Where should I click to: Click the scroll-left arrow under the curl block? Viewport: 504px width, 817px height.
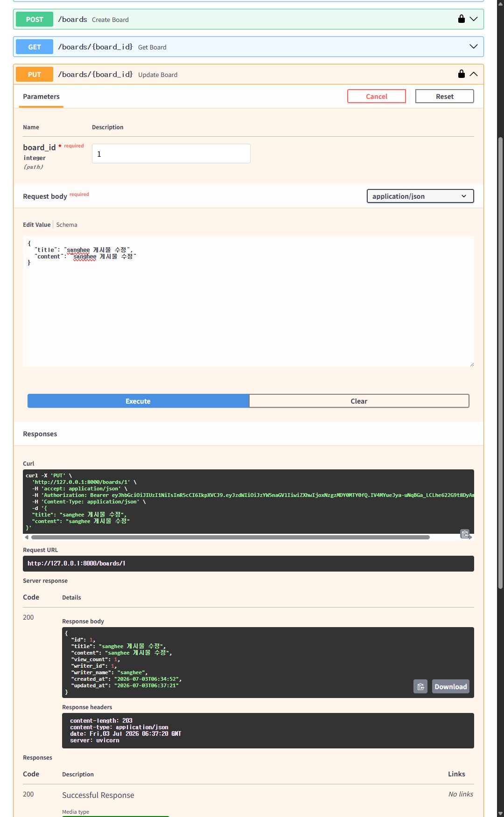pyautogui.click(x=27, y=538)
